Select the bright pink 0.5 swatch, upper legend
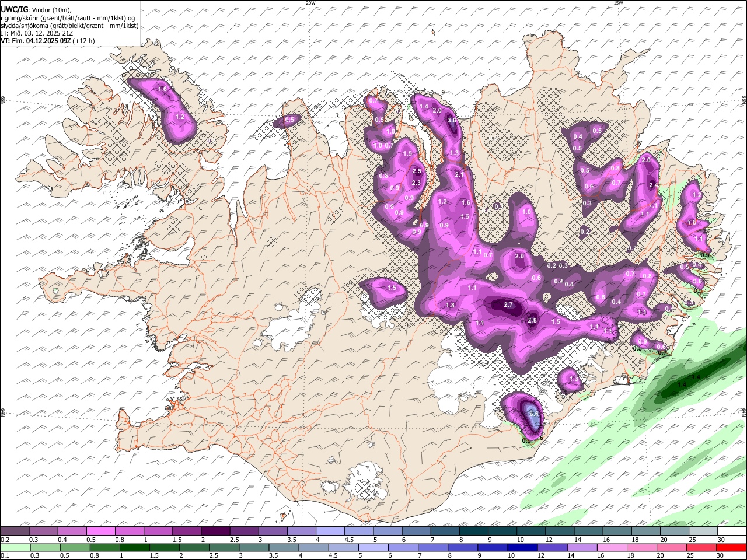The height and width of the screenshot is (560, 747). [100, 531]
